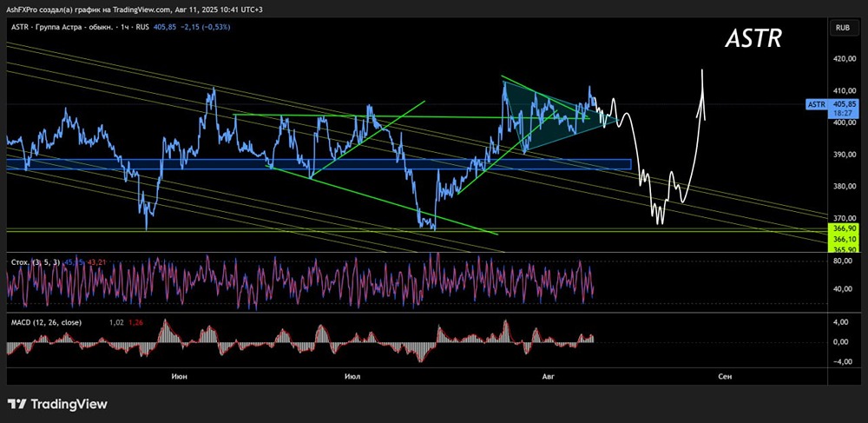Click the 390,00 price axis label
The image size is (868, 423).
tap(845, 155)
